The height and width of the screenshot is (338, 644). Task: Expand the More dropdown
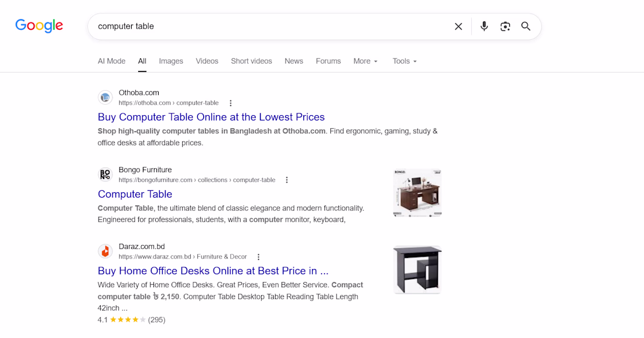pos(365,61)
